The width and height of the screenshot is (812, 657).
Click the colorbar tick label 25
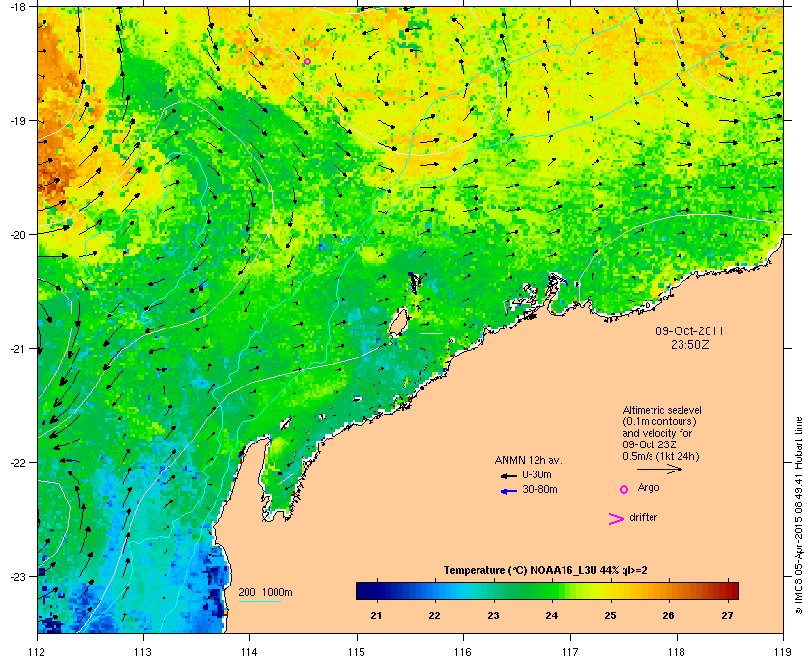(611, 615)
